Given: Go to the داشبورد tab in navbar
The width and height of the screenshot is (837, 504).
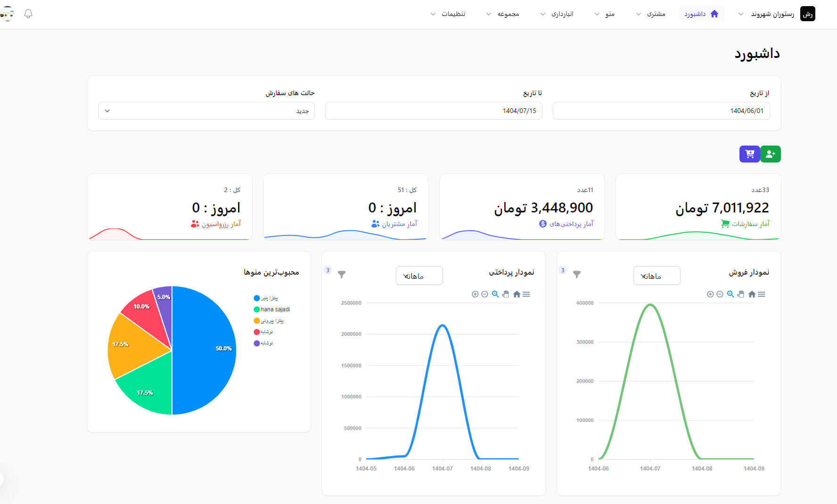Looking at the screenshot, I should (702, 14).
